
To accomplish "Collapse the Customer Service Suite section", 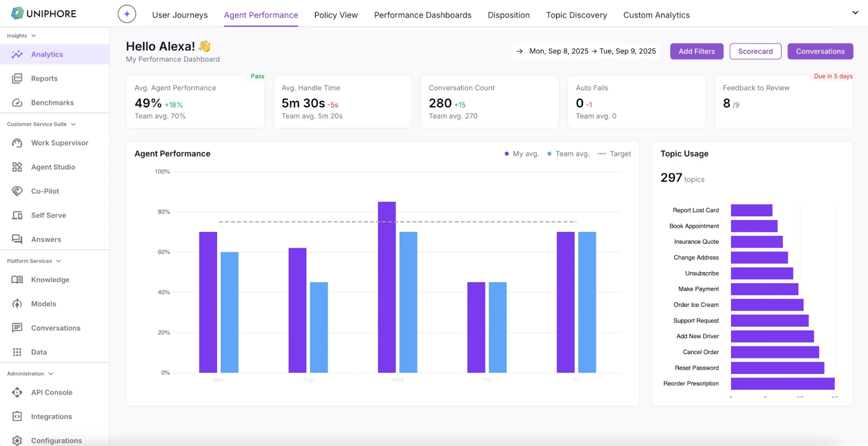I will [73, 124].
